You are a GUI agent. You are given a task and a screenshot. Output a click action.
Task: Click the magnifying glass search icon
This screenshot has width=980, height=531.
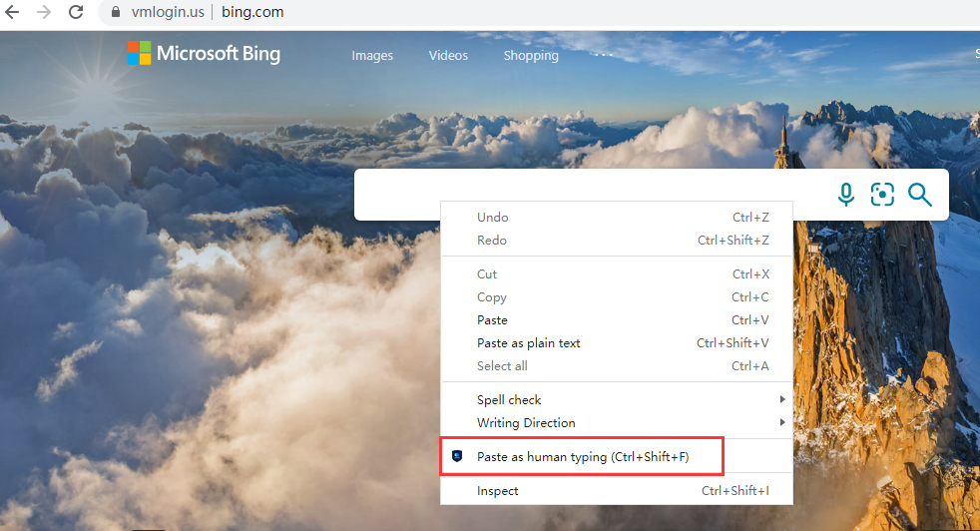point(920,195)
